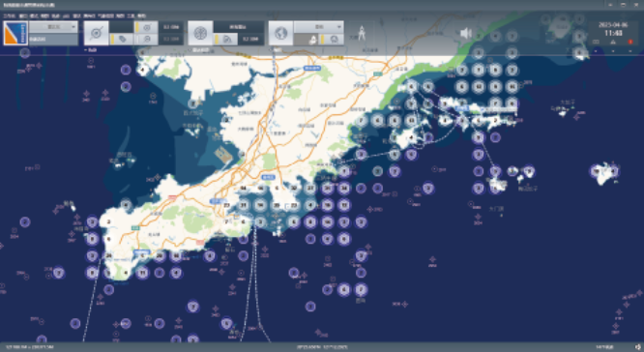The width and height of the screenshot is (644, 352).
Task: Toggle the yellow-marked button right of ship icon
Action: (332, 40)
